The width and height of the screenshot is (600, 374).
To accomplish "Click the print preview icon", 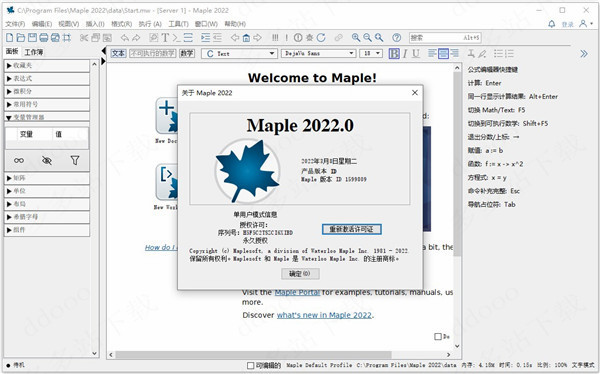I will [55, 38].
